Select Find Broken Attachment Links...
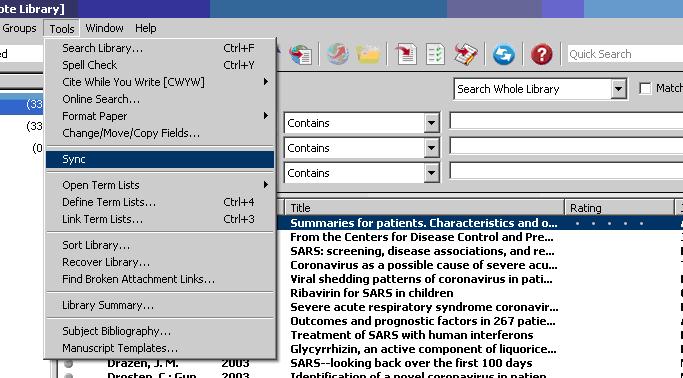Viewport: 683px width, 378px height. coord(160,279)
